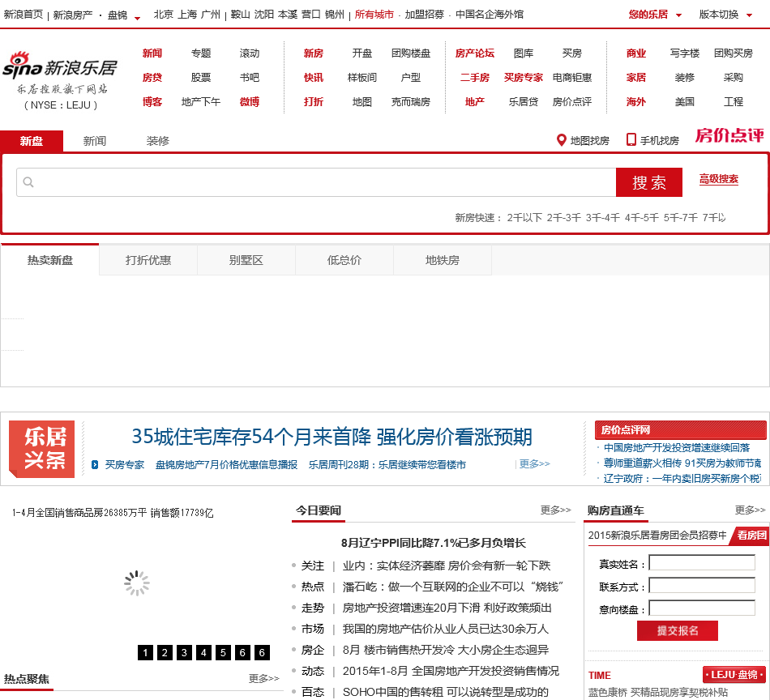770x700 pixels.
Task: Switch to the 装修 search tab
Action: (x=157, y=141)
